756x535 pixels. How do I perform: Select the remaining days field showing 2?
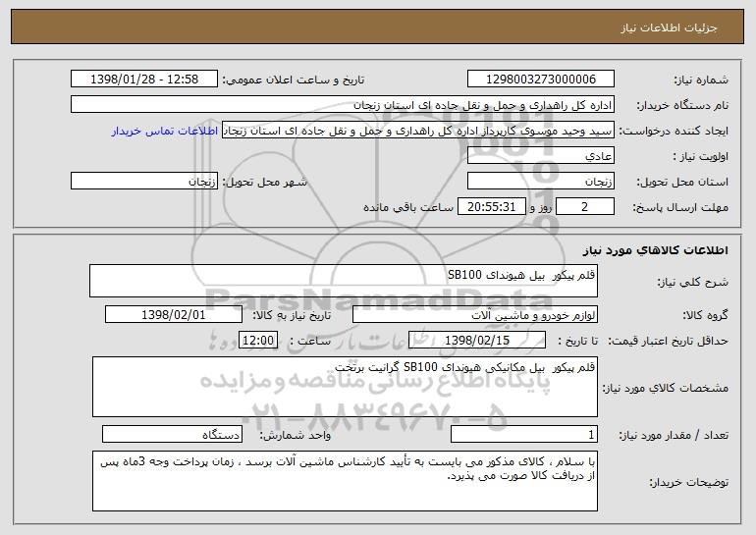(x=585, y=207)
